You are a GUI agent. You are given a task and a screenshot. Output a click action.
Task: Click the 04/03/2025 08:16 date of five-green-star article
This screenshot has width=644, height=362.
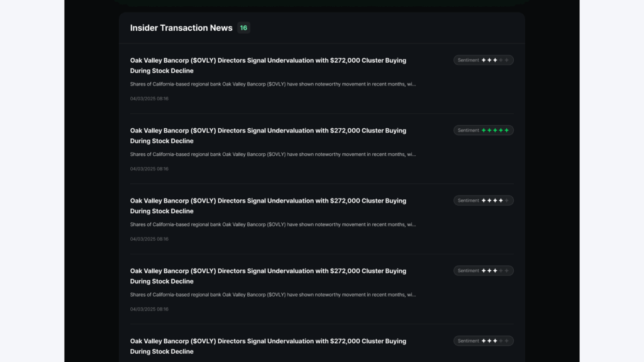(x=149, y=168)
